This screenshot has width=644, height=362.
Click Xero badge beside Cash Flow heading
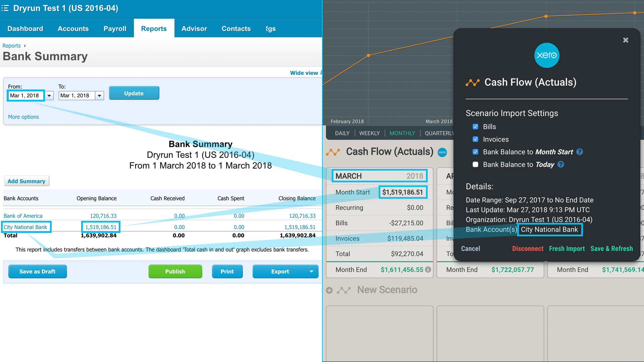pos(442,152)
